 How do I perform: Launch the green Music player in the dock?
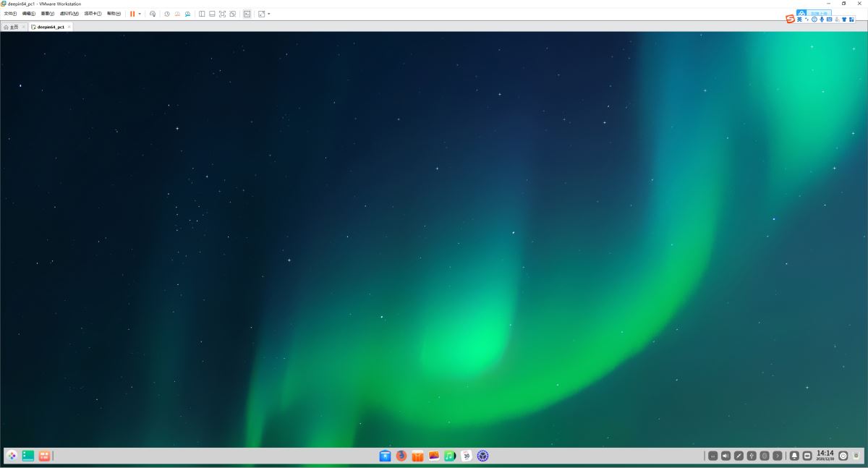450,456
